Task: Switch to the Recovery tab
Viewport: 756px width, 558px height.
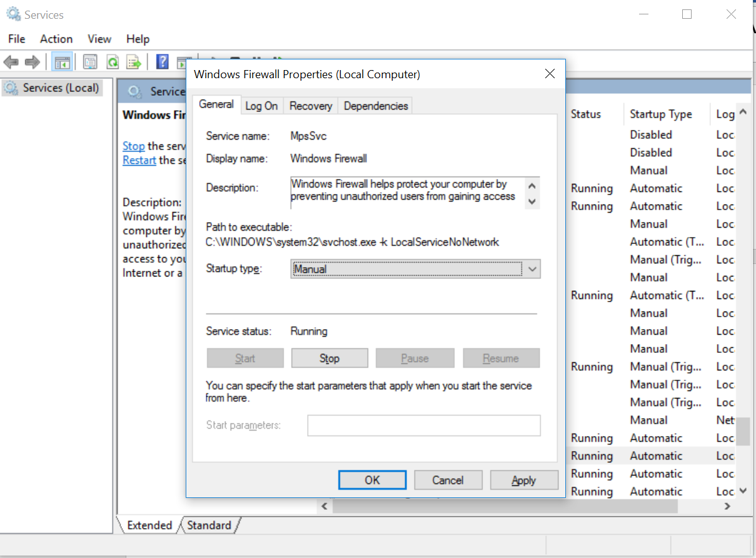Action: click(x=310, y=106)
